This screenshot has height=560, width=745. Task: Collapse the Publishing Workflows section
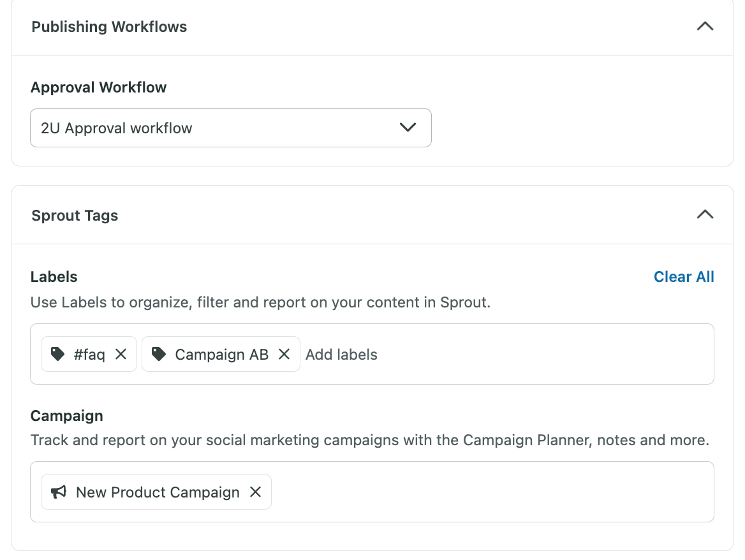tap(704, 26)
